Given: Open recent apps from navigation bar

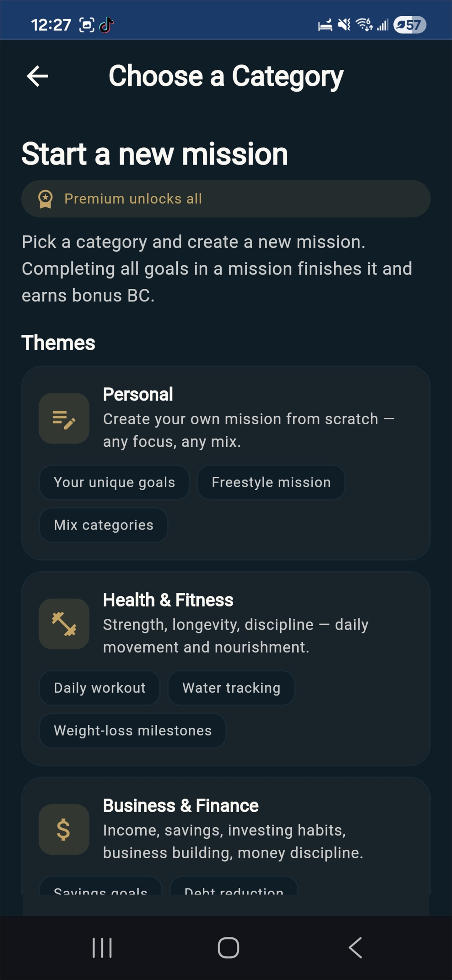Looking at the screenshot, I should [101, 947].
